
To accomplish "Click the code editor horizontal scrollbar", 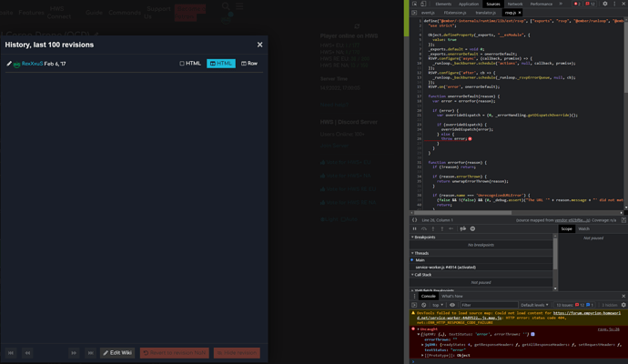I will point(461,213).
